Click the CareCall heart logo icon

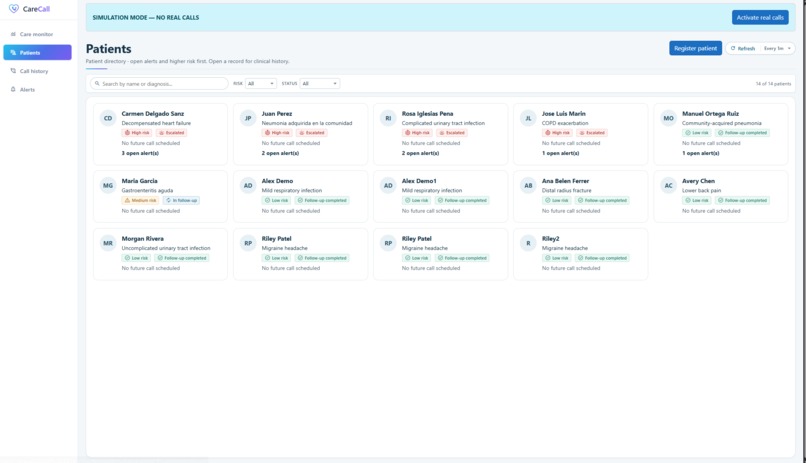tap(14, 9)
